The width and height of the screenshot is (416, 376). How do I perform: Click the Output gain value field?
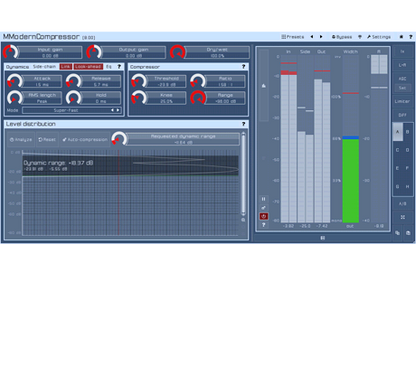tap(134, 52)
